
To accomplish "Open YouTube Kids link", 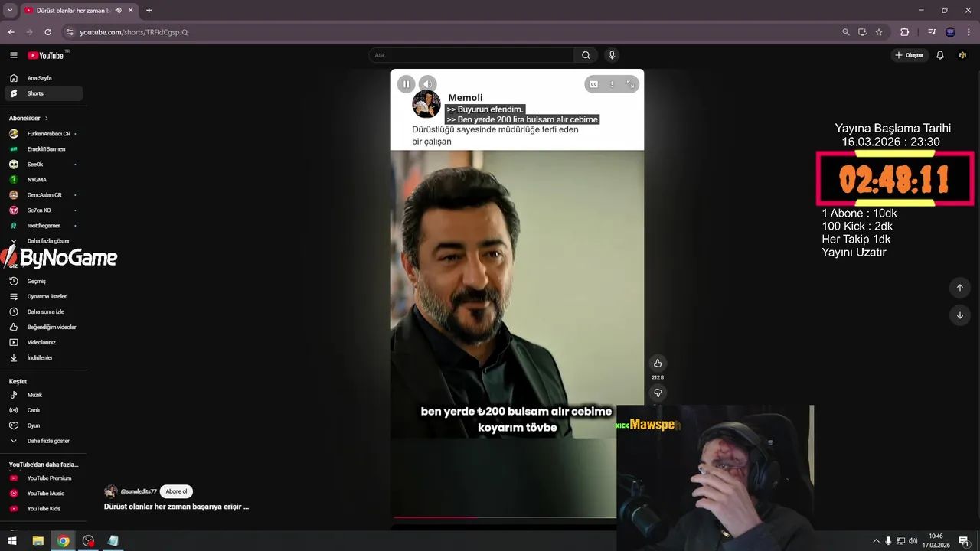I will [x=44, y=509].
